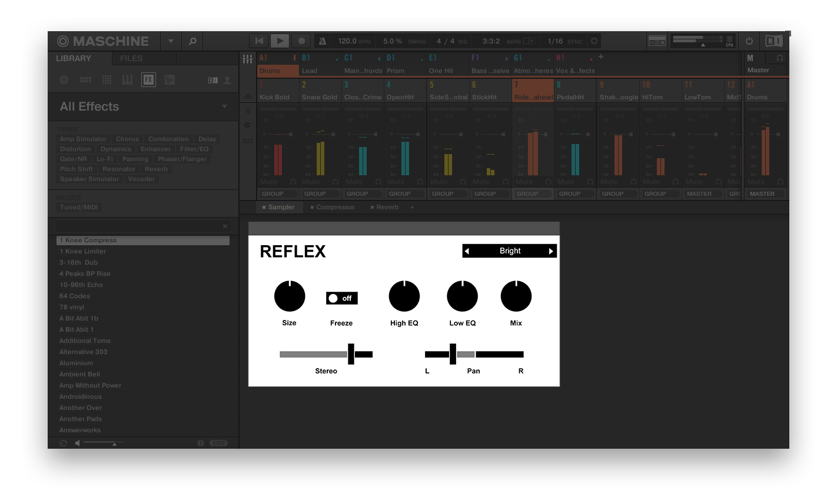Filter by Chorus type
This screenshot has width=837, height=504.
[127, 139]
